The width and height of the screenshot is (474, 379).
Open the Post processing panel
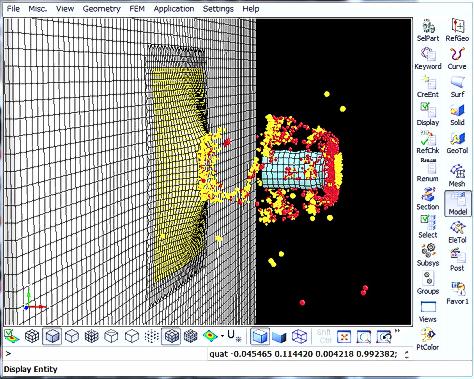(457, 260)
